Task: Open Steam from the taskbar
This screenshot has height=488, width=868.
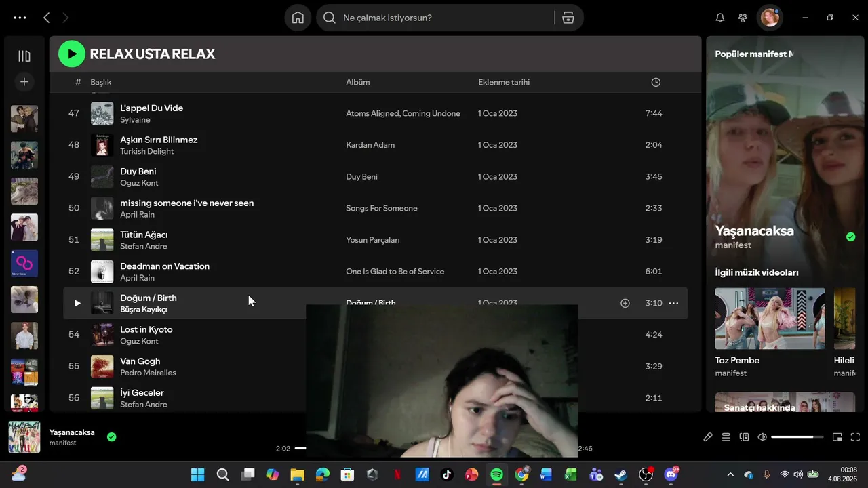Action: tap(621, 474)
